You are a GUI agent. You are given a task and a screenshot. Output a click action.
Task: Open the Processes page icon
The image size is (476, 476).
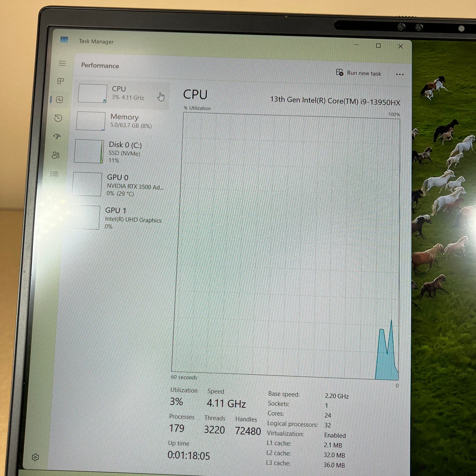61,81
